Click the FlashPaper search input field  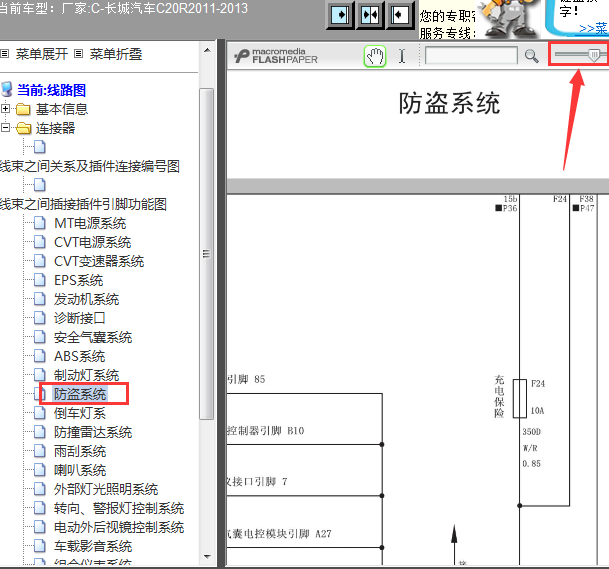(471, 56)
